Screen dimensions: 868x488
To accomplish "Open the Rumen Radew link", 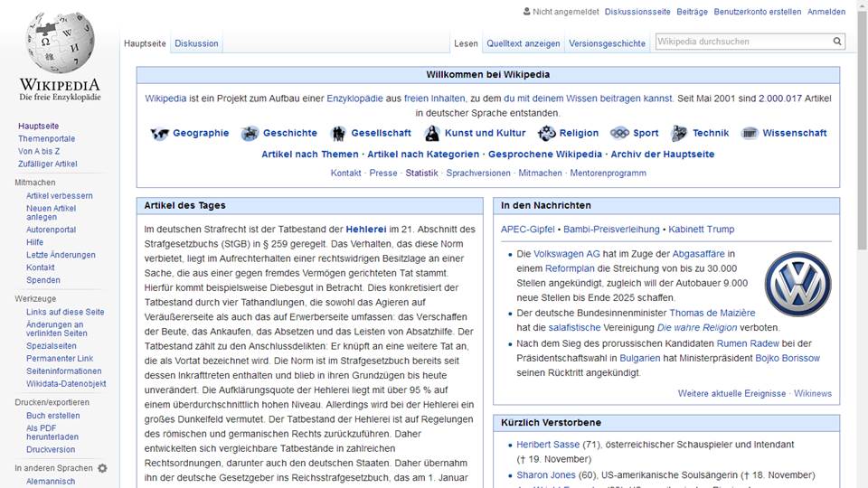I will (x=748, y=343).
